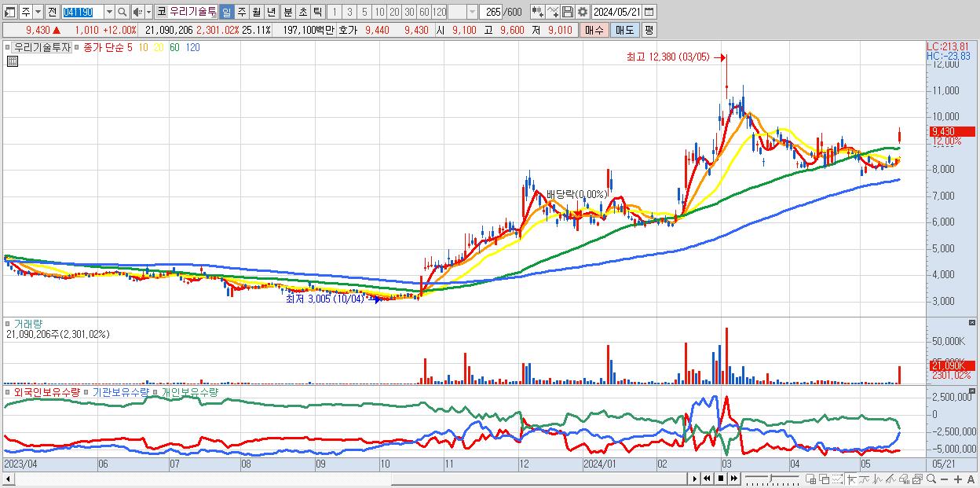Viewport: 980px width, 488px height.
Task: Click the 기관보유수량 legend label
Action: (x=121, y=391)
